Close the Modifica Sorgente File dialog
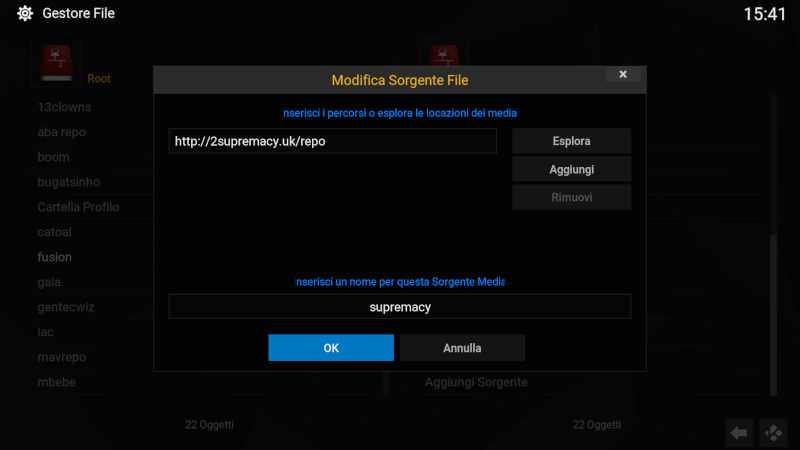The height and width of the screenshot is (450, 800). 623,74
